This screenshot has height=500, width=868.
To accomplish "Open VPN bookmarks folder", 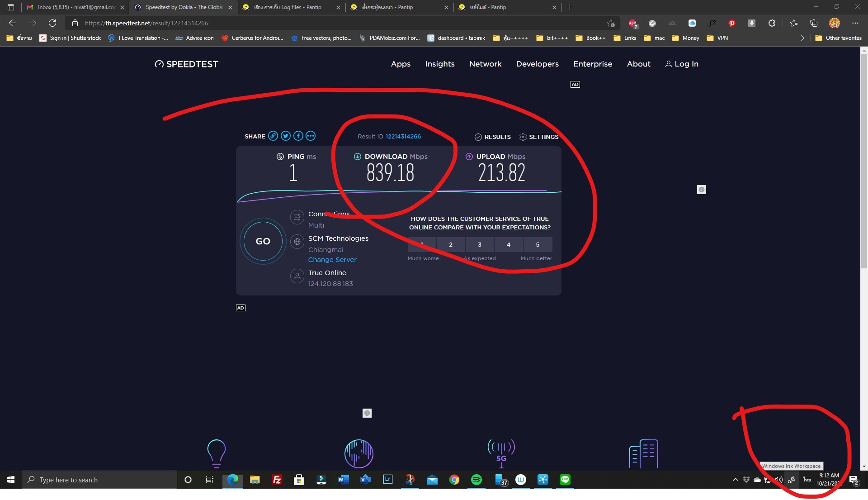I will coord(717,38).
